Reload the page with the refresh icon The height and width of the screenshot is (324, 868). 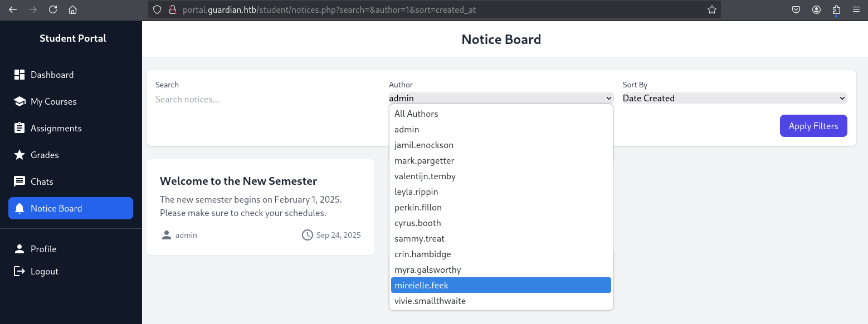[x=53, y=9]
